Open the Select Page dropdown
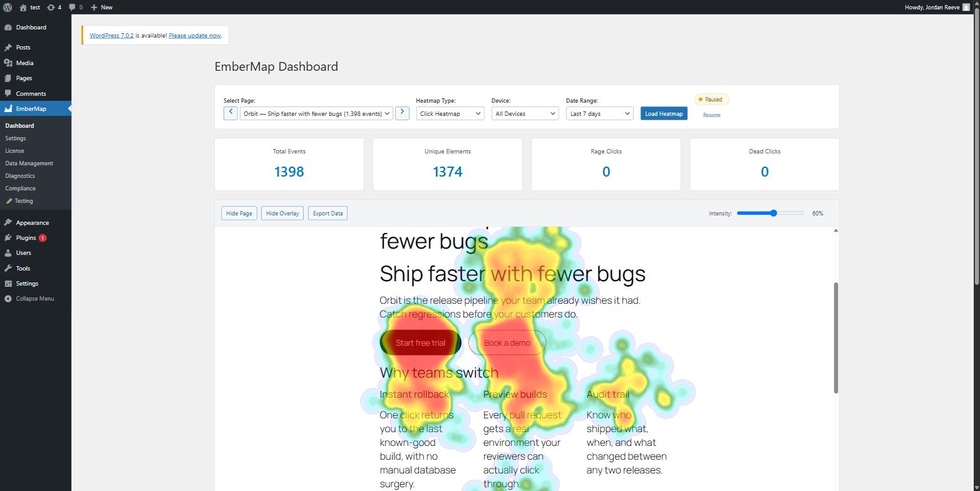Screen dimensions: 980x491 coord(316,113)
